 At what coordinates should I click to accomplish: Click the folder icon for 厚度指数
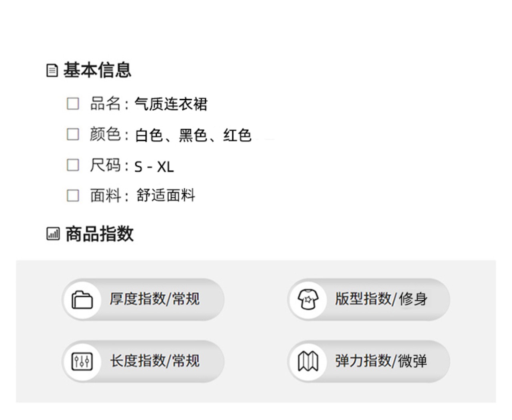point(82,300)
